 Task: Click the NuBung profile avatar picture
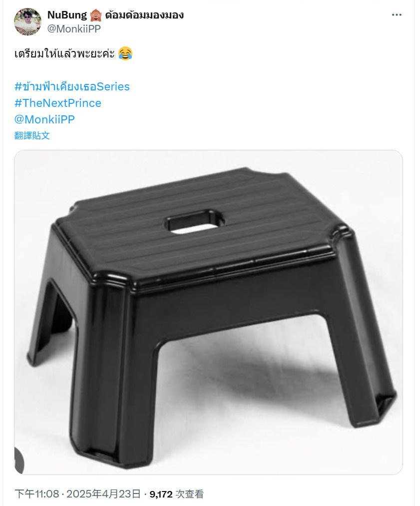[x=28, y=21]
